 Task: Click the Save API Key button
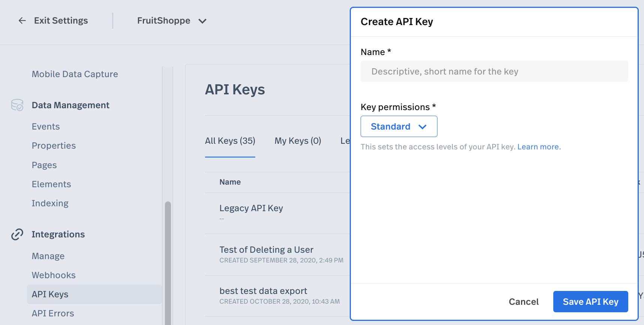(x=590, y=302)
